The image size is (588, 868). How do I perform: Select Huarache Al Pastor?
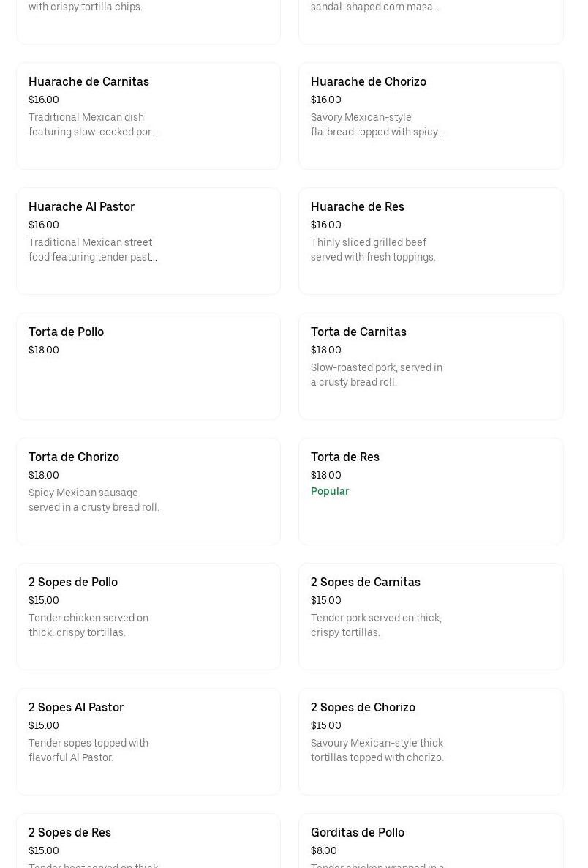148,241
